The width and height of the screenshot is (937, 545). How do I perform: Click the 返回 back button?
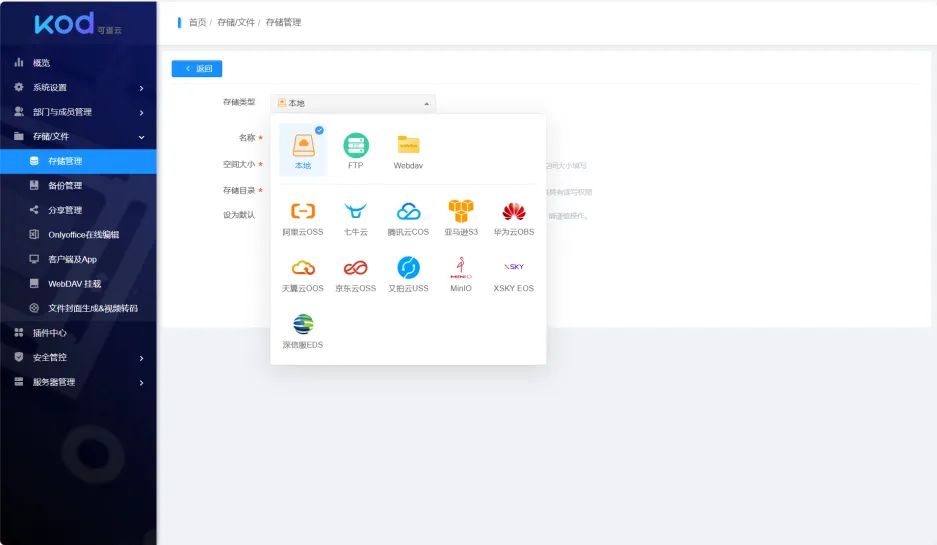197,69
